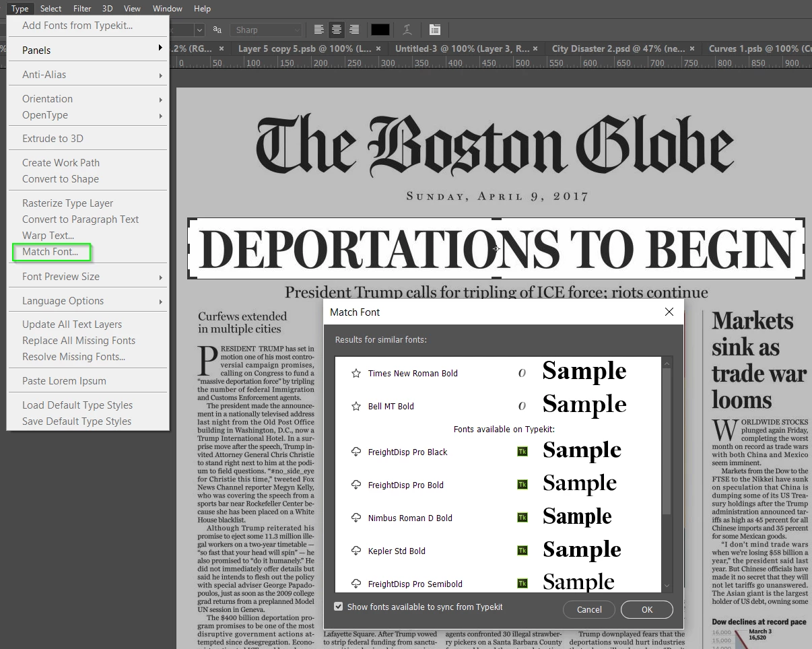Viewport: 812px width, 649px height.
Task: Select the Bell MT Bold result
Action: click(x=498, y=406)
